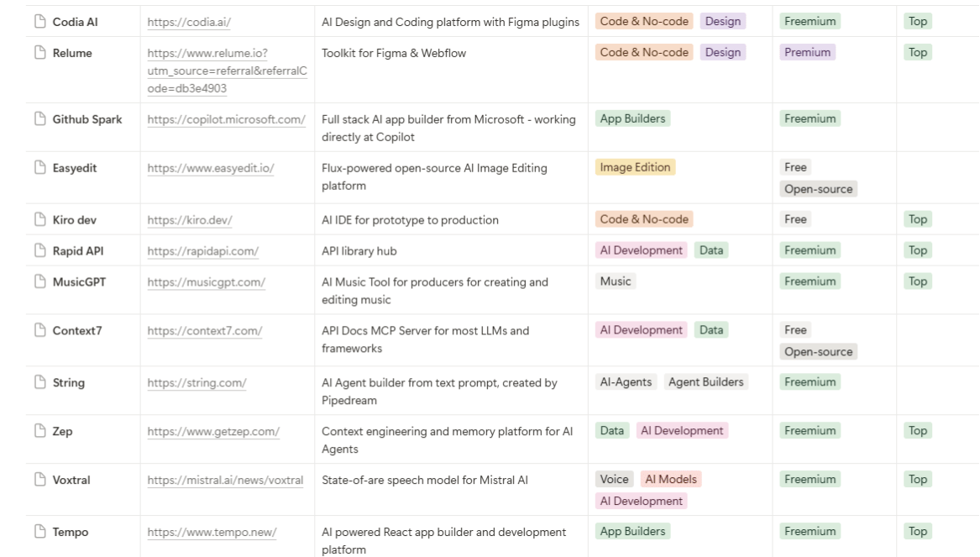The width and height of the screenshot is (980, 557).
Task: Open the Rapid API page title
Action: tap(78, 251)
